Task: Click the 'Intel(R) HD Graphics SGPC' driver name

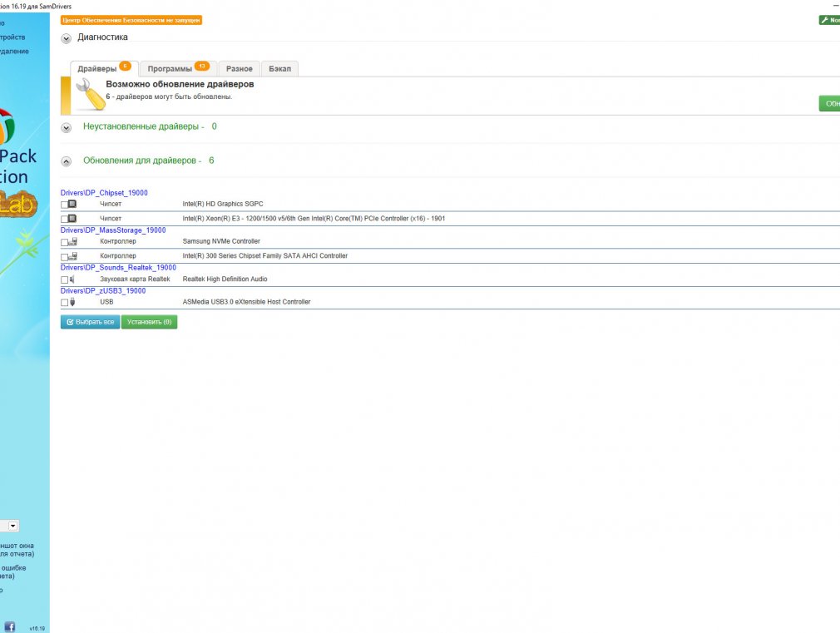Action: tap(223, 205)
